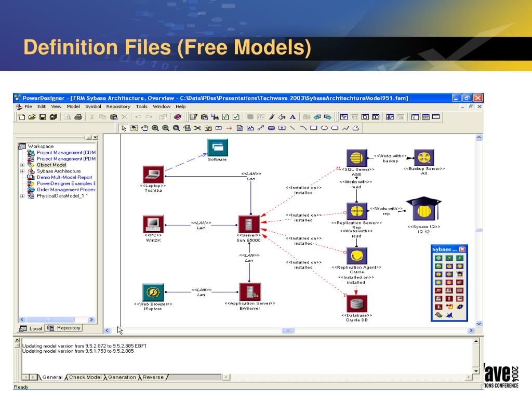Select the Zoom Out magnifier tool
Viewport: 532px width, 399px height.
[x=166, y=128]
